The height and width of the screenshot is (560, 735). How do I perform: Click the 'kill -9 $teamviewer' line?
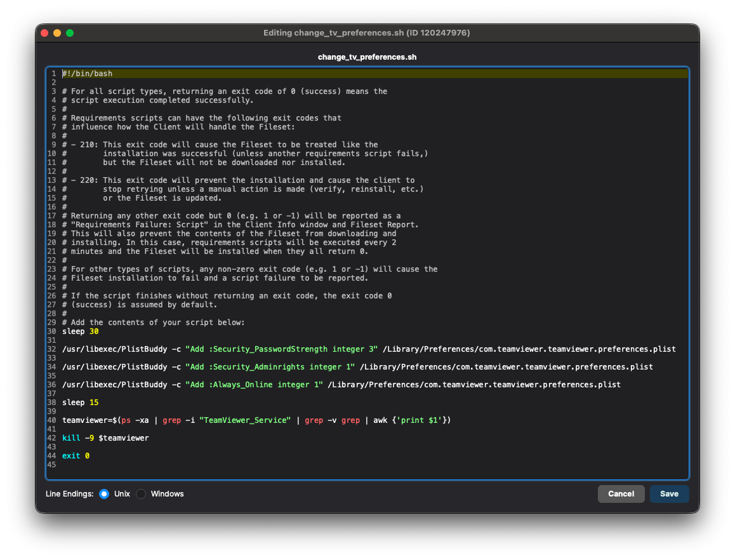(105, 438)
